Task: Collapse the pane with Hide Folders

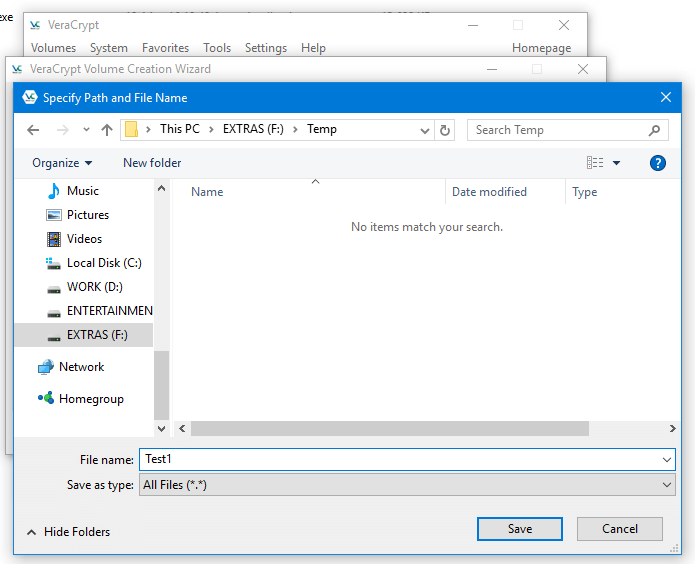Action: [x=68, y=532]
